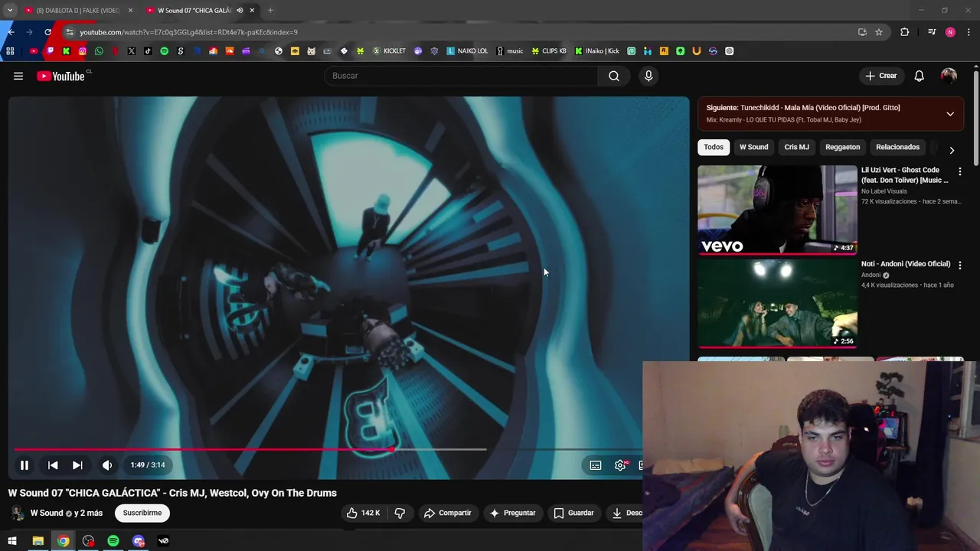Skip to the next video

77,465
